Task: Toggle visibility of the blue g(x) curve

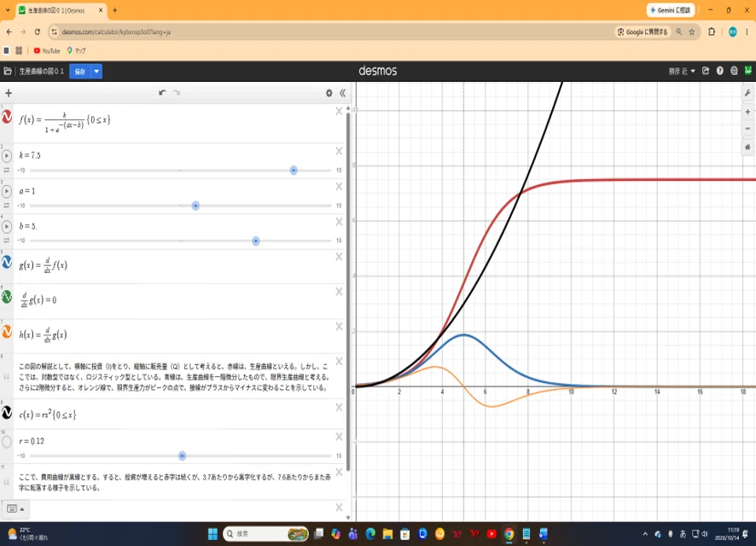Action: 7,262
